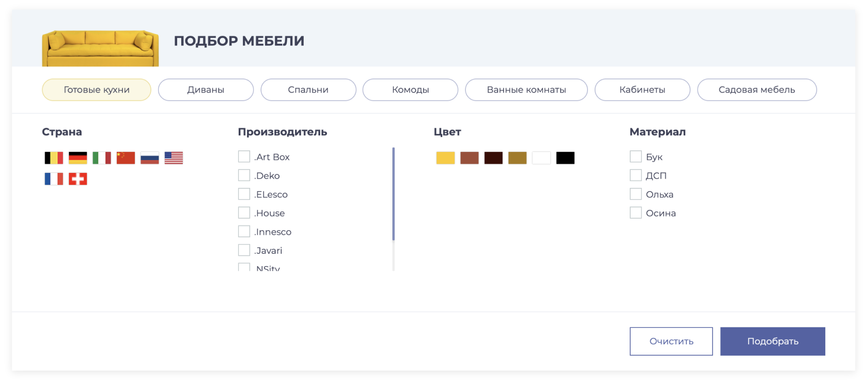Select the yellow color swatch
Viewport: 868px width, 384px height.
(x=445, y=158)
